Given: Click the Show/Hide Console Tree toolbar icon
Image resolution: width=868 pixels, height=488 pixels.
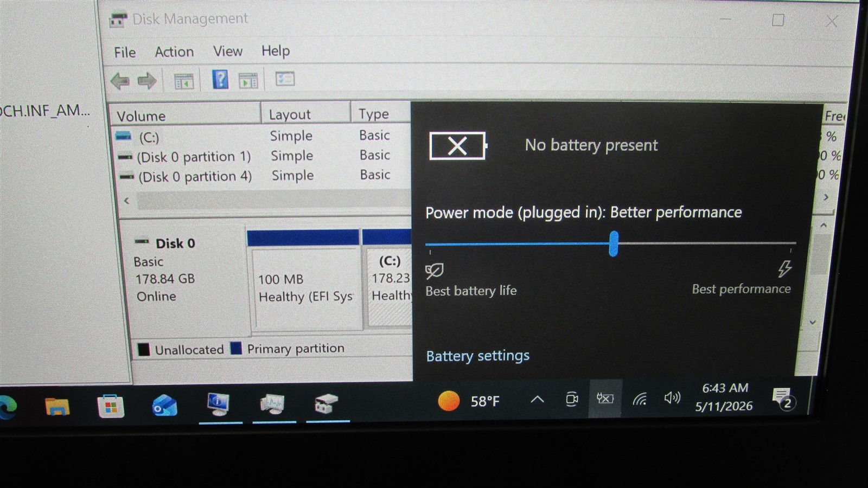Looking at the screenshot, I should [184, 81].
